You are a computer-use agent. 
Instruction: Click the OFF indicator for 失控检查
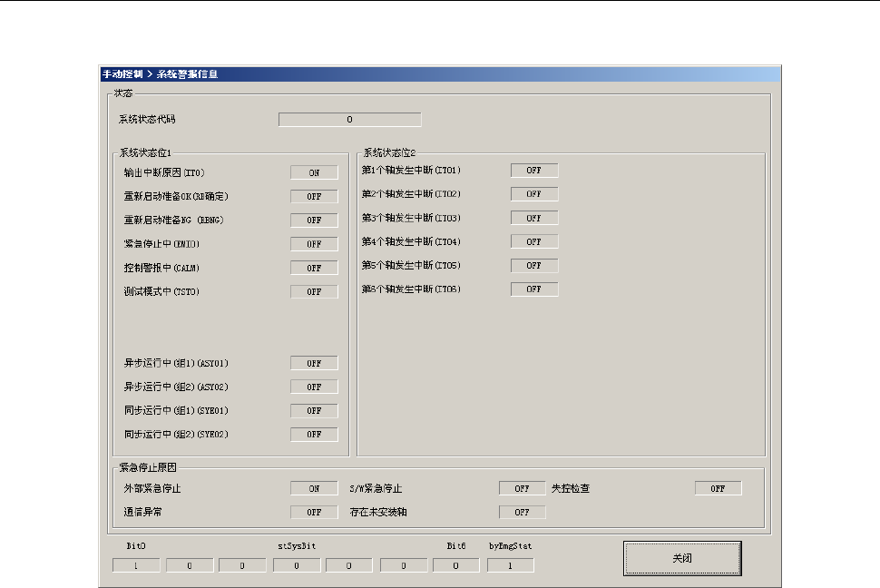(719, 488)
